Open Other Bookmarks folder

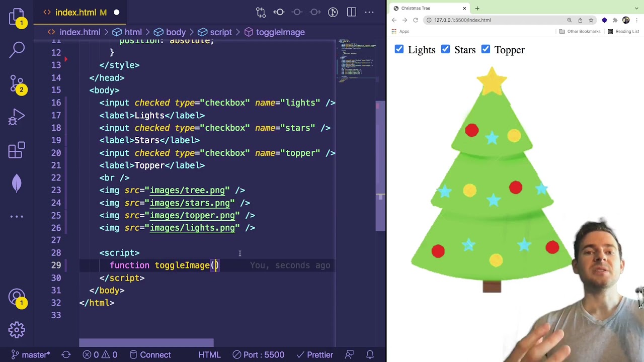[580, 31]
